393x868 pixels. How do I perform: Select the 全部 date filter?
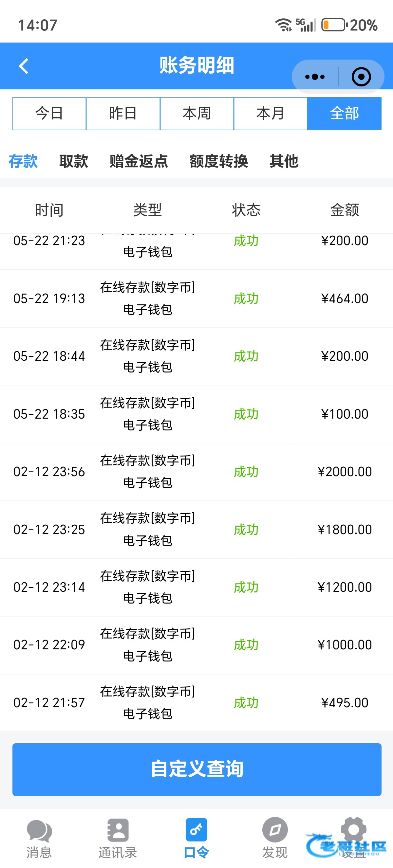[x=344, y=114]
